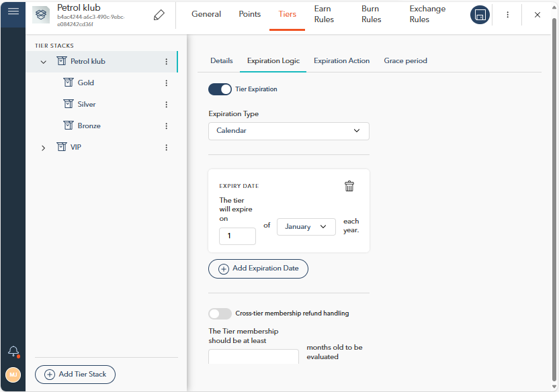Click the months old input field

(x=253, y=356)
